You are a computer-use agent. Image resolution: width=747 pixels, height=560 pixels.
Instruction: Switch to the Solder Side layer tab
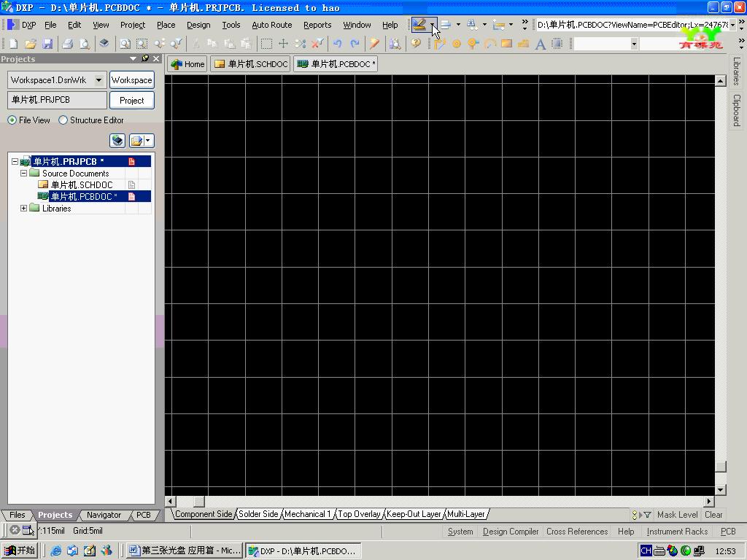click(x=258, y=514)
